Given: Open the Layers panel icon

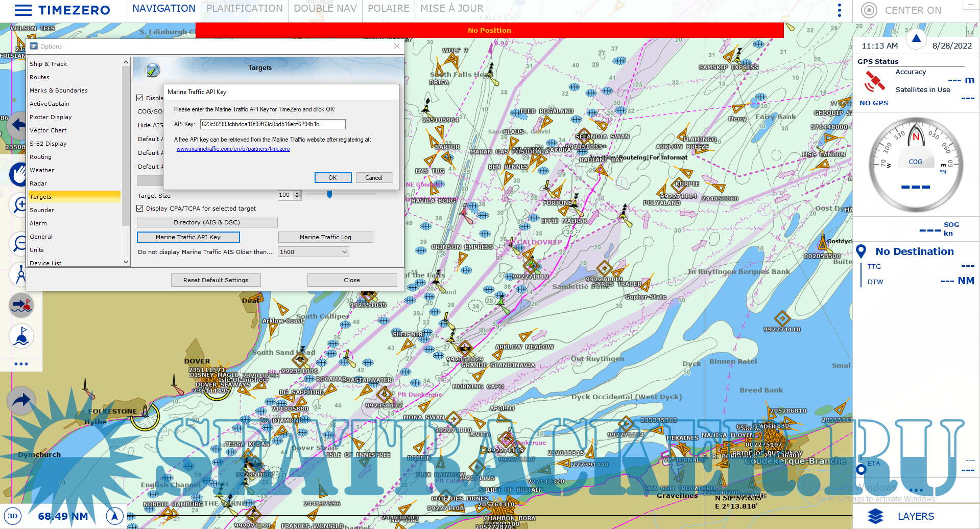Looking at the screenshot, I should (875, 516).
